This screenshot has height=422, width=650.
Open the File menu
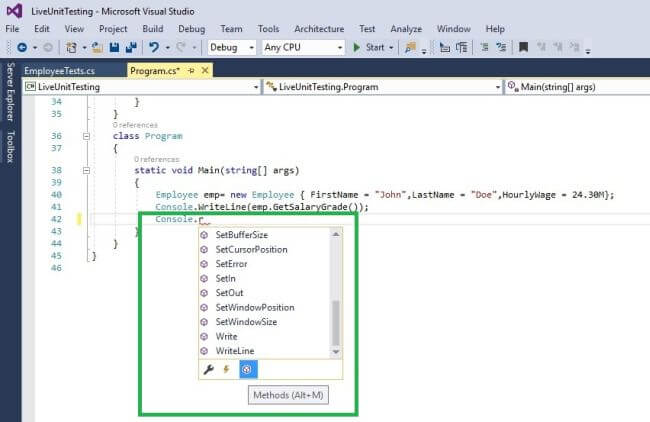pyautogui.click(x=12, y=29)
